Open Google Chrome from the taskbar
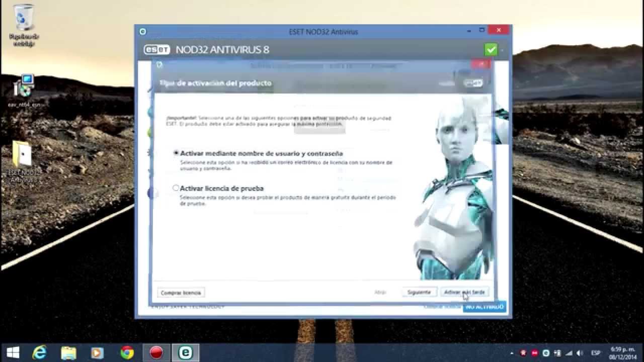Viewport: 644px width, 362px height. (127, 352)
